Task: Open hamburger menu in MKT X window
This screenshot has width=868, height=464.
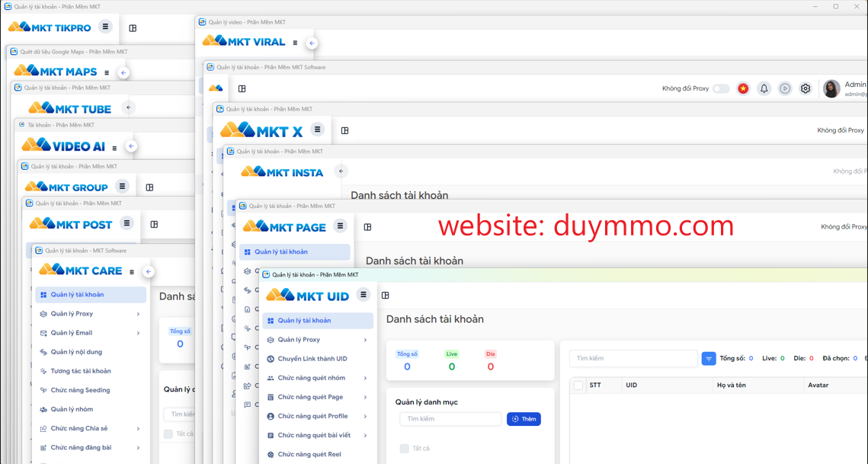Action: click(317, 130)
